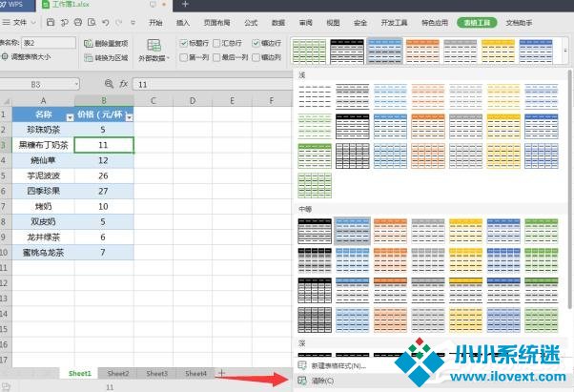Open the filter dropdown in the 价格 header
574x392 pixels.
tap(128, 114)
